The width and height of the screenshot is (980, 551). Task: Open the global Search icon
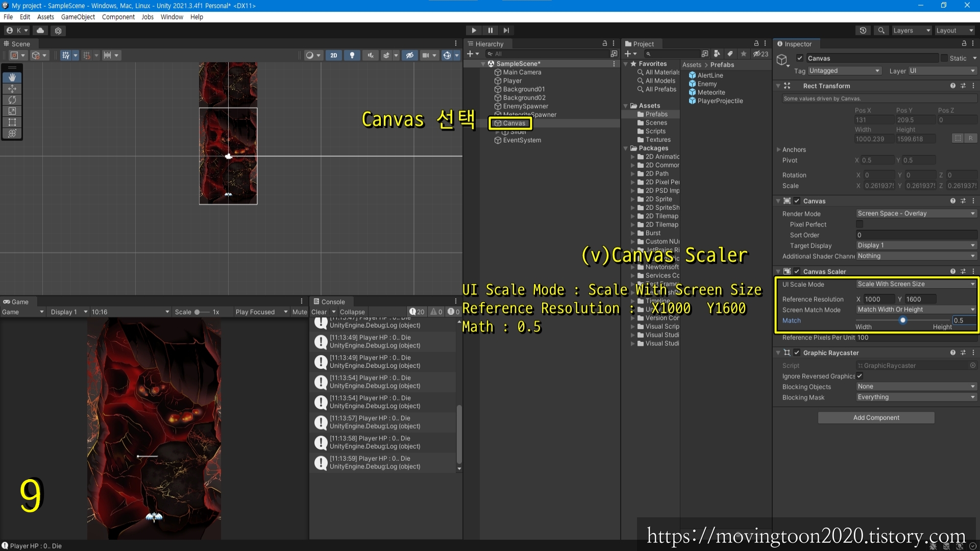point(881,31)
